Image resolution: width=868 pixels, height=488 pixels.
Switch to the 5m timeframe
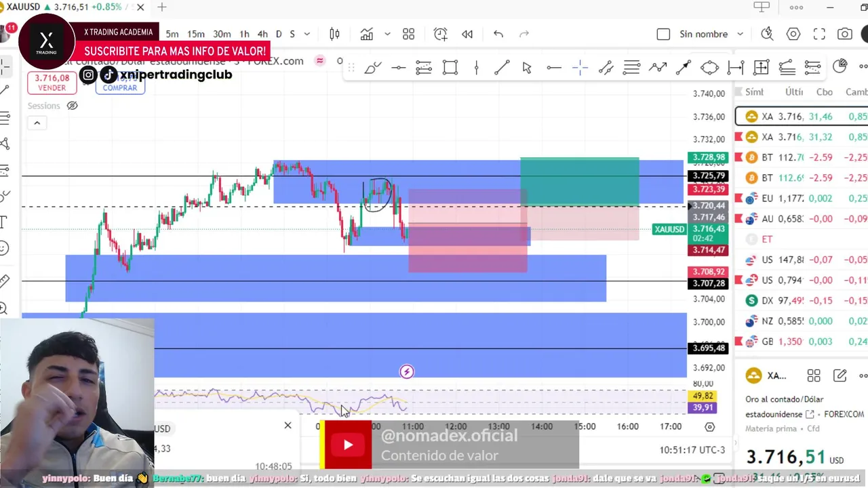(x=172, y=34)
